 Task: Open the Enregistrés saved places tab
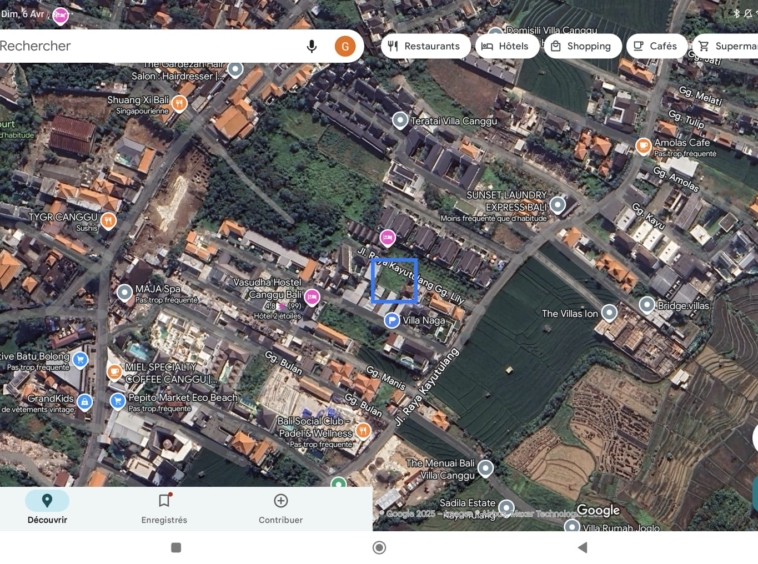[164, 508]
